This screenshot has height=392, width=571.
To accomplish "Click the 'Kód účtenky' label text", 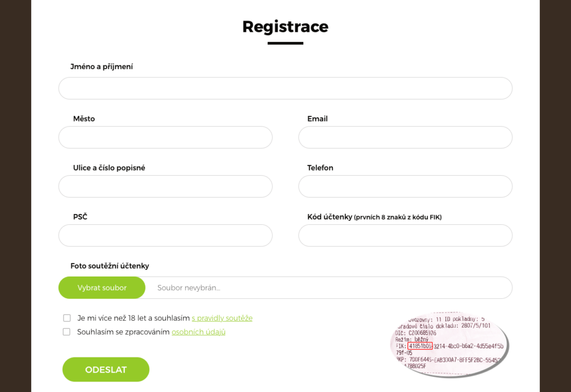I will coord(330,217).
